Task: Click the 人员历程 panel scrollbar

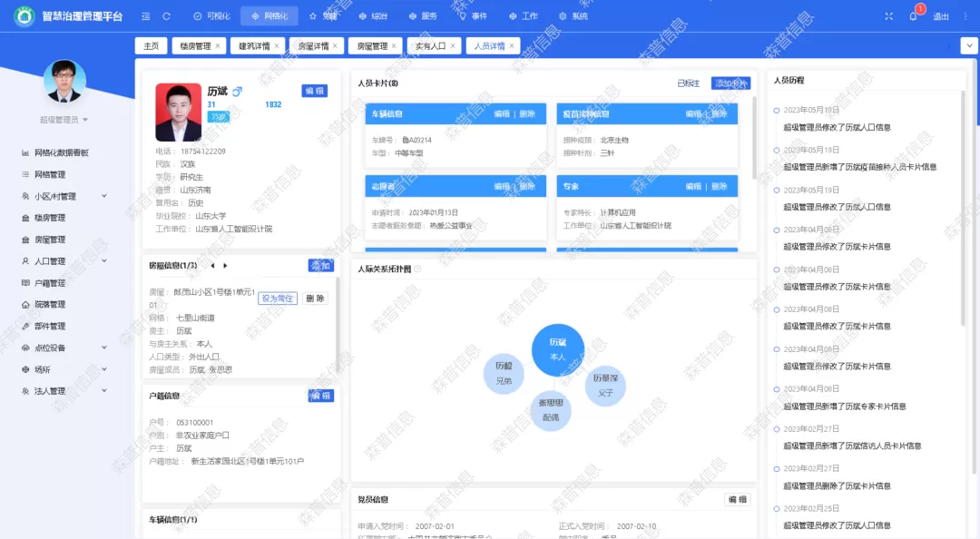Action: click(x=963, y=200)
